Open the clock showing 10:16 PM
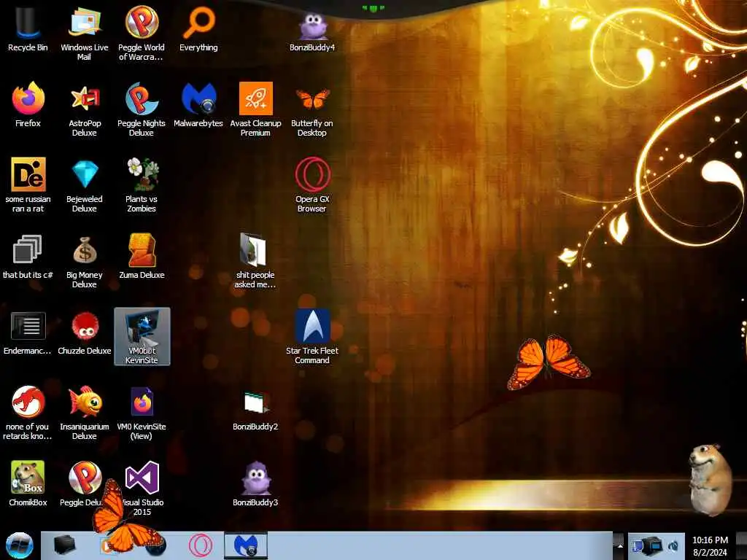Screen dimensions: 747x560 (x=710, y=545)
